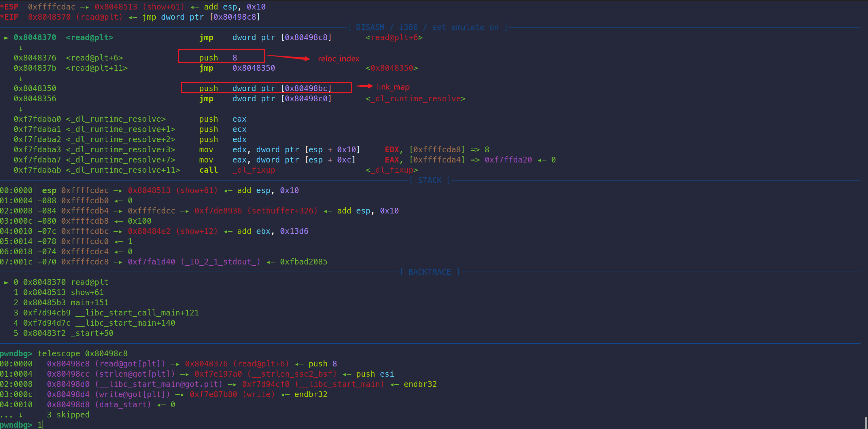
Task: Click the red link_map annotation label
Action: [393, 87]
